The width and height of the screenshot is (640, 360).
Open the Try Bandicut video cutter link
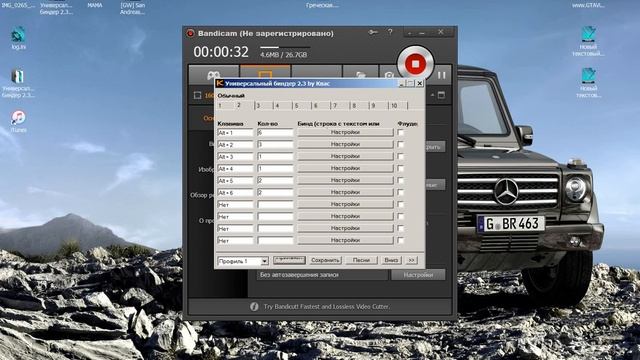pos(327,307)
